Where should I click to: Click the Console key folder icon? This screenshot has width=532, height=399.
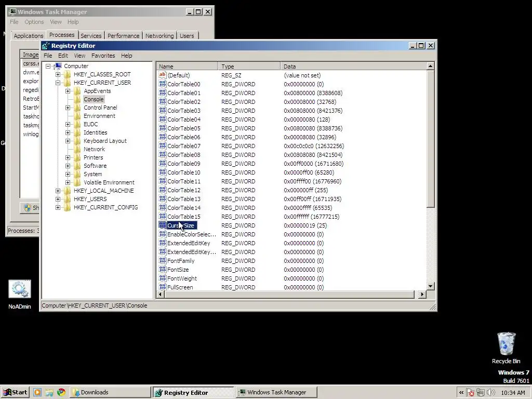pyautogui.click(x=77, y=99)
